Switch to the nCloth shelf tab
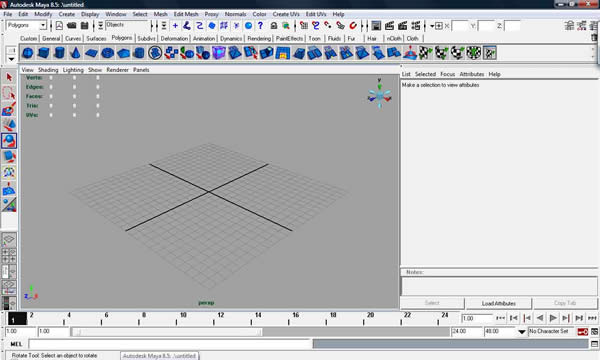The width and height of the screenshot is (600, 360). (x=394, y=38)
